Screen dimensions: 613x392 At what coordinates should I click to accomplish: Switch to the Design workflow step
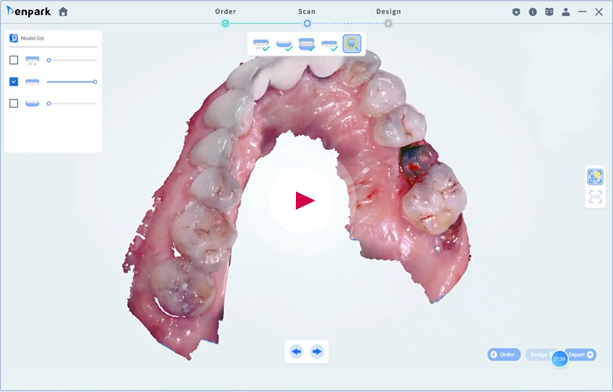(x=388, y=23)
